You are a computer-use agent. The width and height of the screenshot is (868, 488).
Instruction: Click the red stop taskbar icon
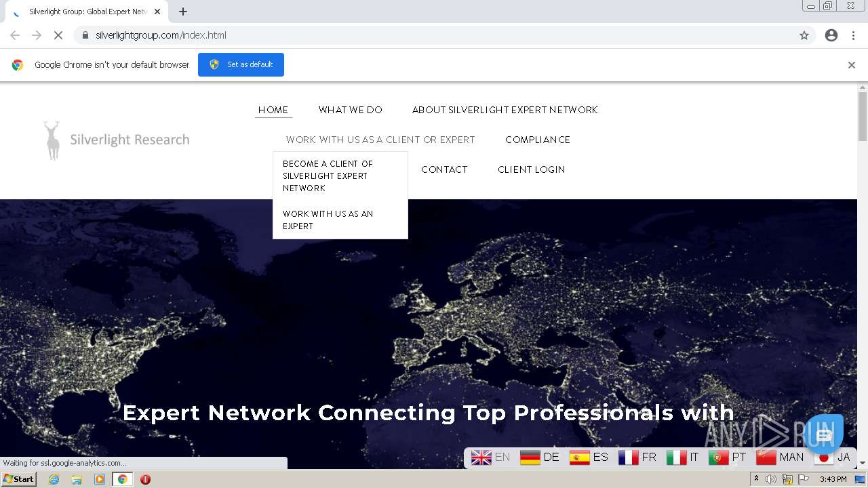[x=145, y=479]
